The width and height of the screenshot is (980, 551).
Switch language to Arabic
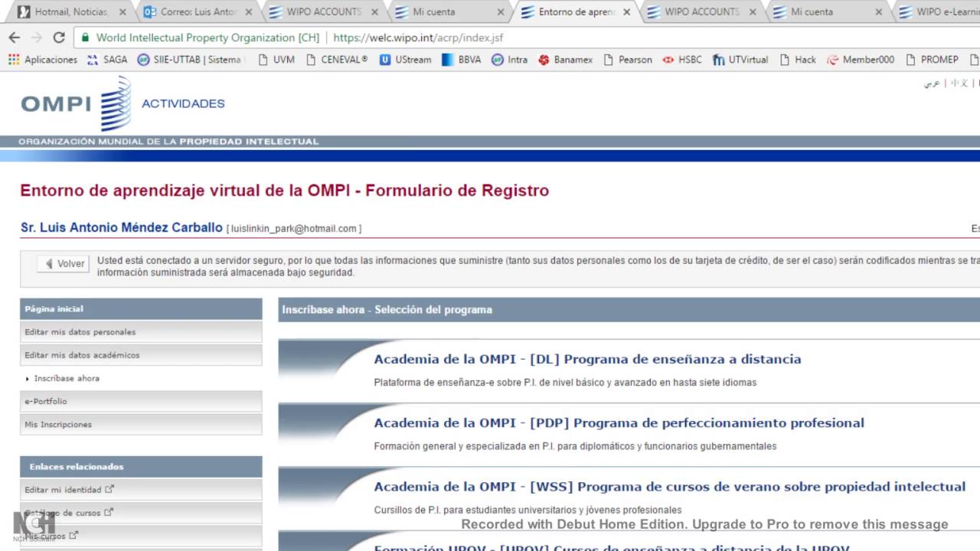pyautogui.click(x=932, y=83)
